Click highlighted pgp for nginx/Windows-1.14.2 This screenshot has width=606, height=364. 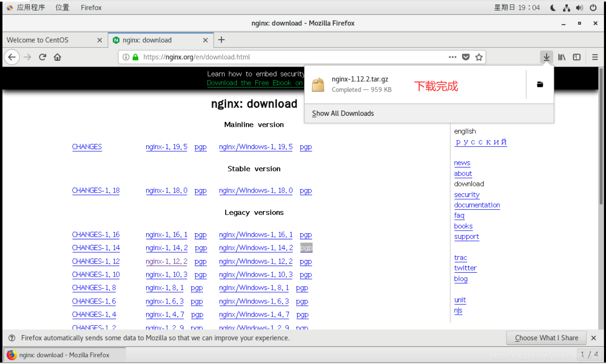click(x=306, y=248)
